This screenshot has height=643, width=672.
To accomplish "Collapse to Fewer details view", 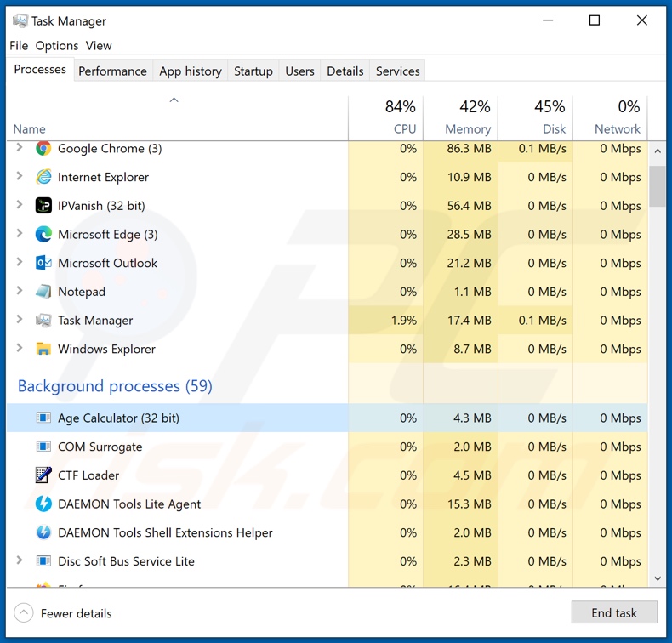I will [63, 613].
